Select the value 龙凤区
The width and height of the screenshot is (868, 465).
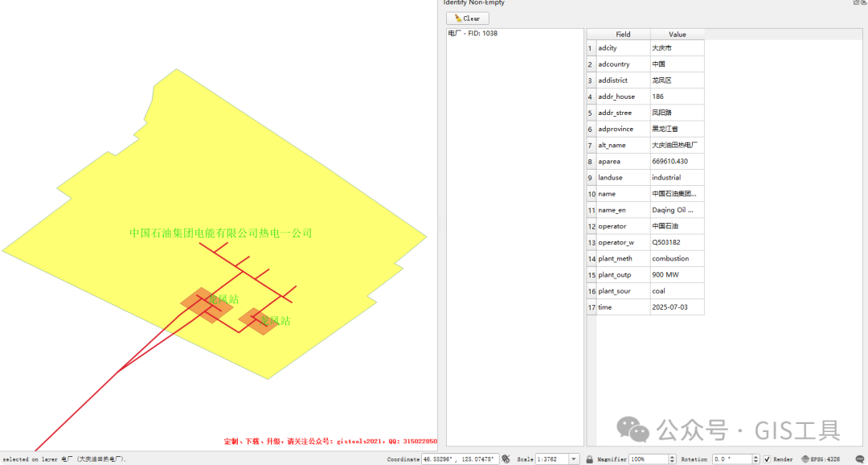[677, 80]
